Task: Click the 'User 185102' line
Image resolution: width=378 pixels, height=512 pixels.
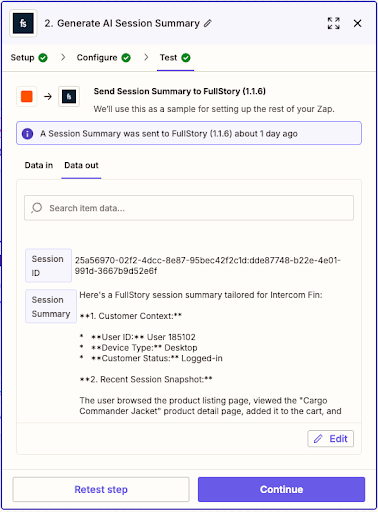Action: [x=143, y=337]
